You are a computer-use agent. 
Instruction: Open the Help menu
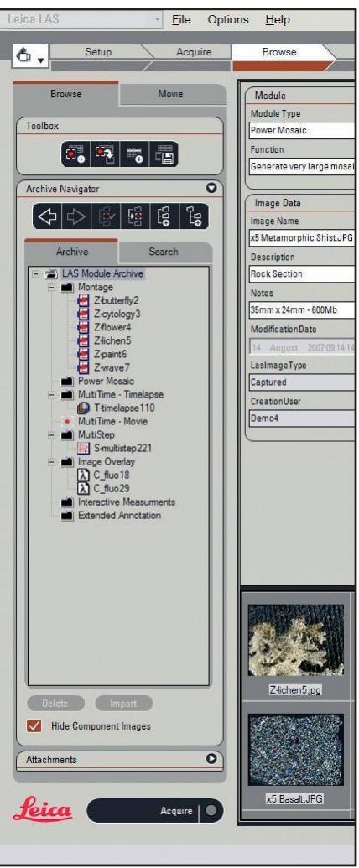tap(278, 20)
